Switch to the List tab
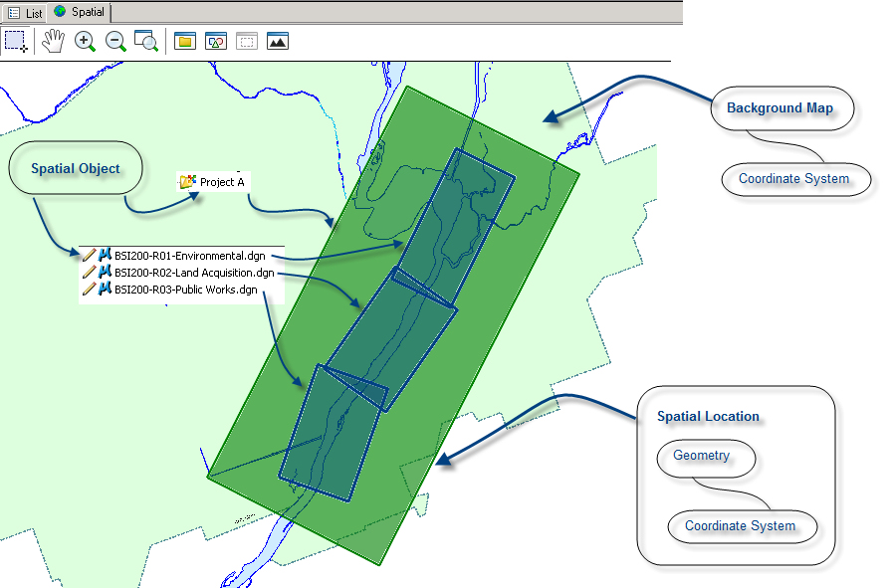 coord(26,12)
